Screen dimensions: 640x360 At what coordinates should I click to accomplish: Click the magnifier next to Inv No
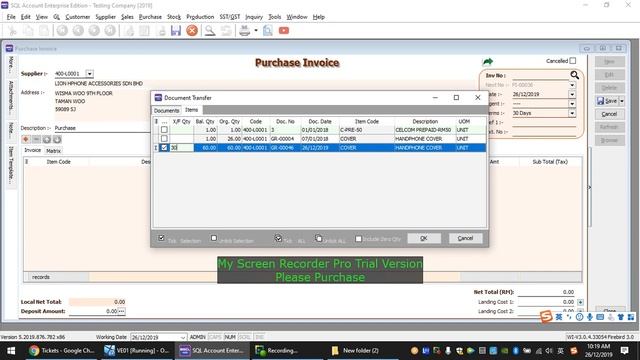point(575,75)
